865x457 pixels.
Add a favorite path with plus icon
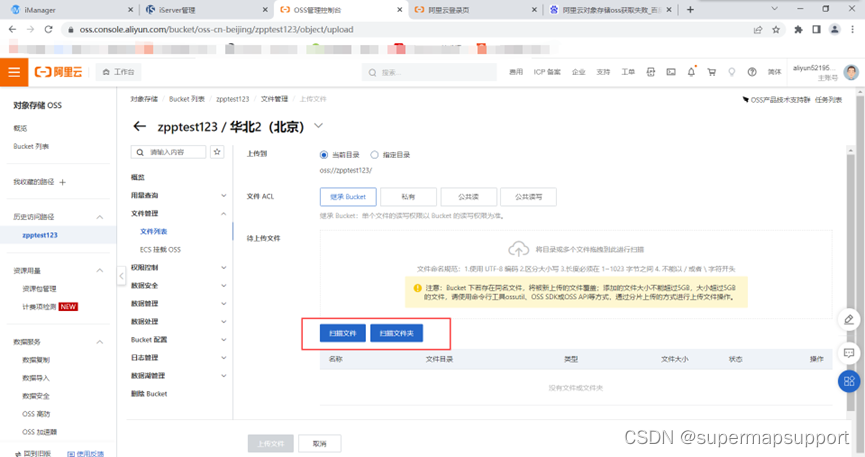point(62,182)
